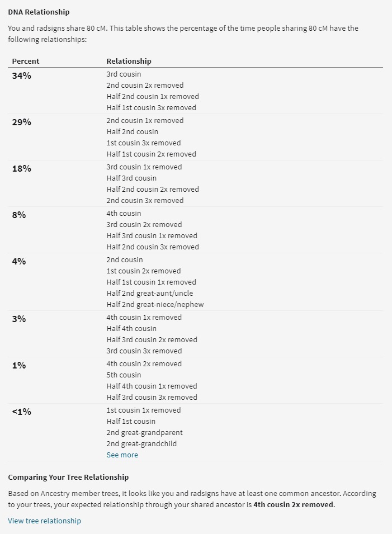Viewport: 392px width, 534px height.
Task: Click the <1% percentage value
Action: (21, 412)
